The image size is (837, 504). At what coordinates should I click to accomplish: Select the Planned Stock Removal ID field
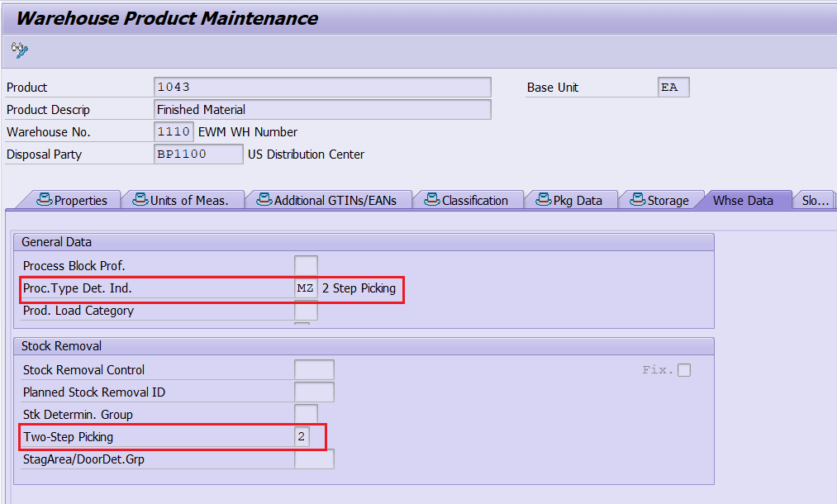[x=315, y=392]
